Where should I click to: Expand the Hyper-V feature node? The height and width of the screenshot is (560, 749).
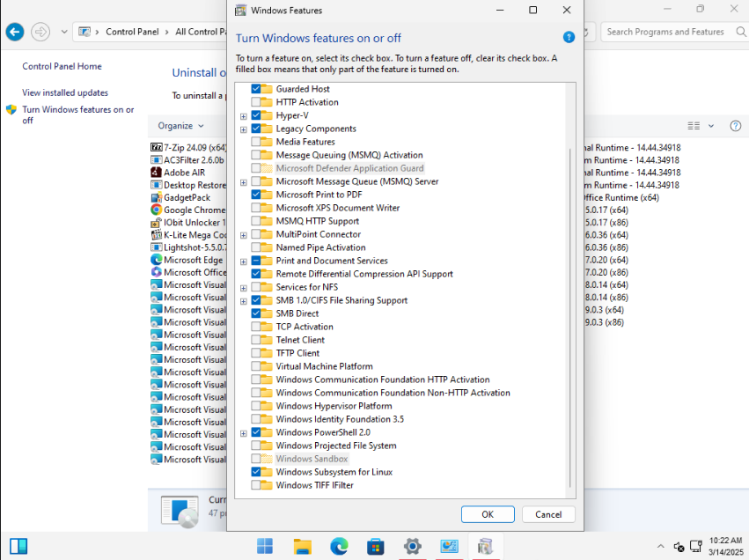(244, 116)
